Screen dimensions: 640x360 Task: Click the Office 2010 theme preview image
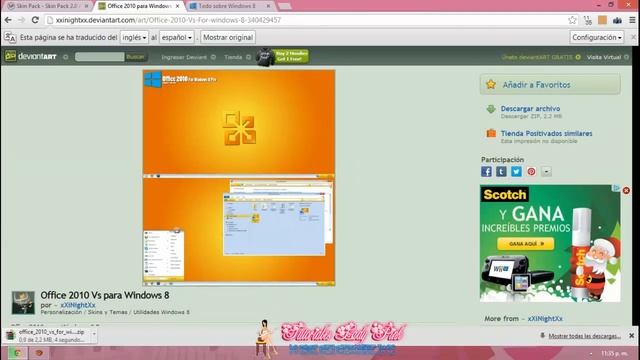click(x=239, y=178)
